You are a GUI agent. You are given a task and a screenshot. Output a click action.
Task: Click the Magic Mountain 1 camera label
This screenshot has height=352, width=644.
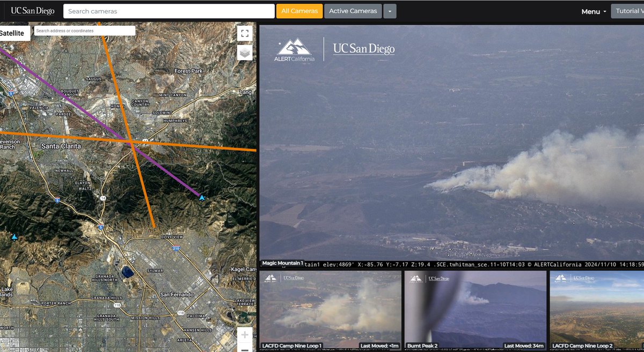click(x=282, y=263)
